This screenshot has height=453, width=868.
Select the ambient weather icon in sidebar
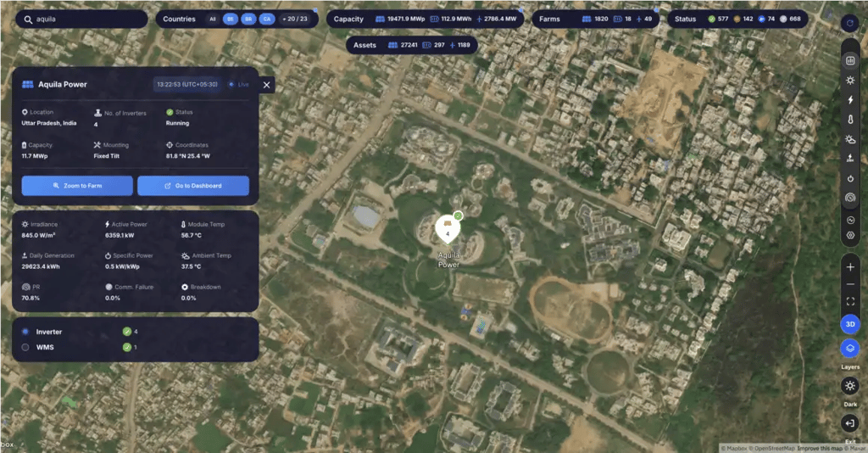pos(850,139)
